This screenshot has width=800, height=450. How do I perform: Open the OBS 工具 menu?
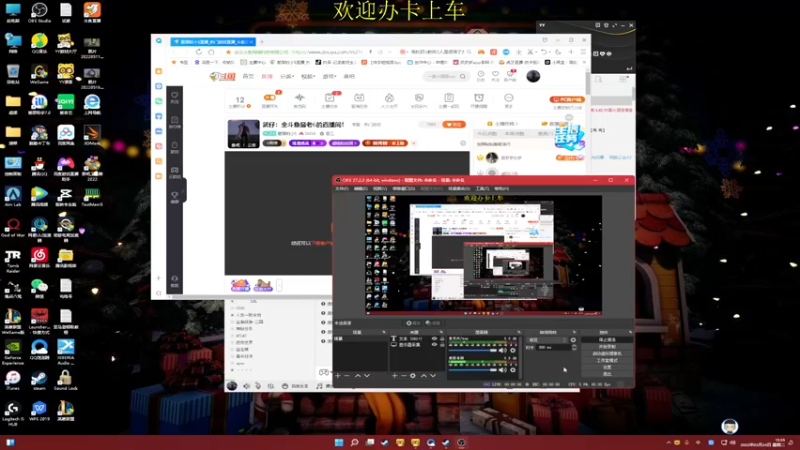click(482, 189)
